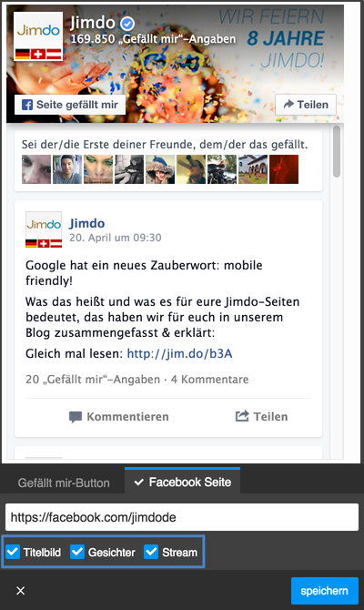The height and width of the screenshot is (610, 364).
Task: Toggle the Gesichter checkbox
Action: coord(77,552)
